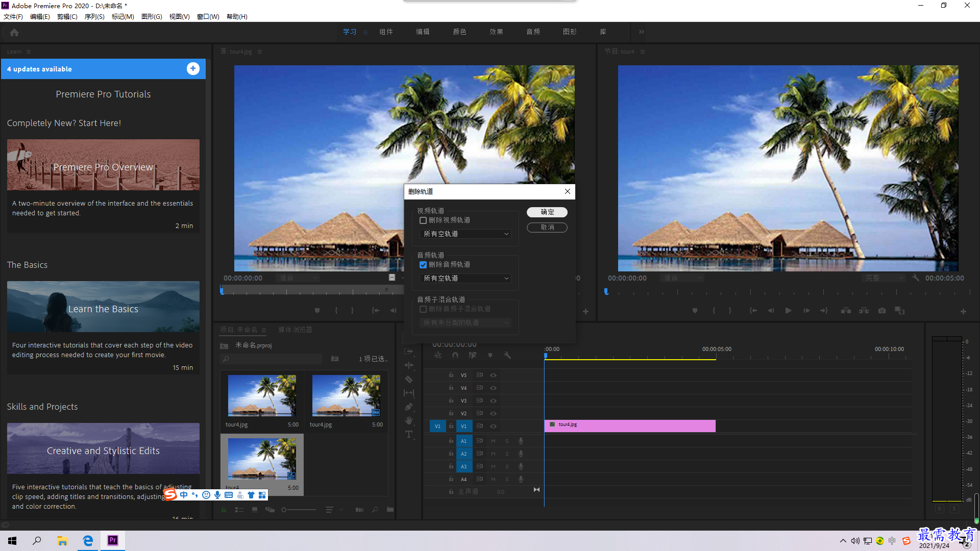The width and height of the screenshot is (980, 551).
Task: Open Source monitor zoom 适合 dropdown
Action: (x=299, y=278)
